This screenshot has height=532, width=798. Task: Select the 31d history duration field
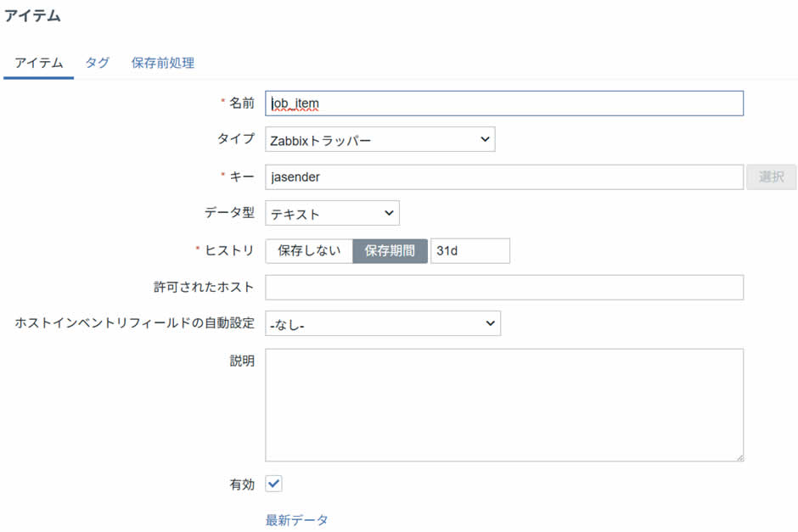(469, 250)
